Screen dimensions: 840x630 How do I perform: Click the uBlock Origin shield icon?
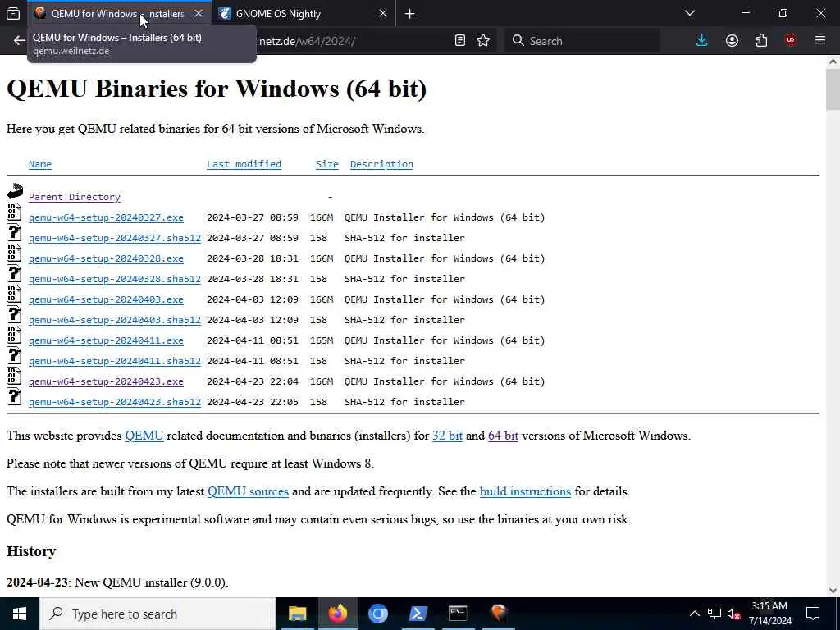791,41
